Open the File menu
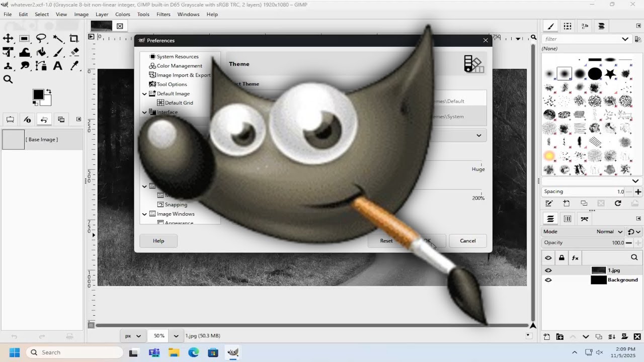 pyautogui.click(x=8, y=14)
